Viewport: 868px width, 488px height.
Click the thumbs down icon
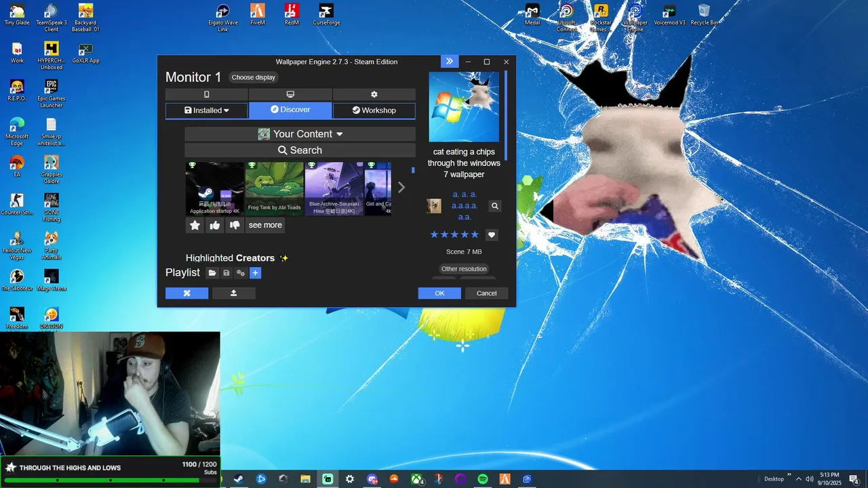pyautogui.click(x=235, y=225)
